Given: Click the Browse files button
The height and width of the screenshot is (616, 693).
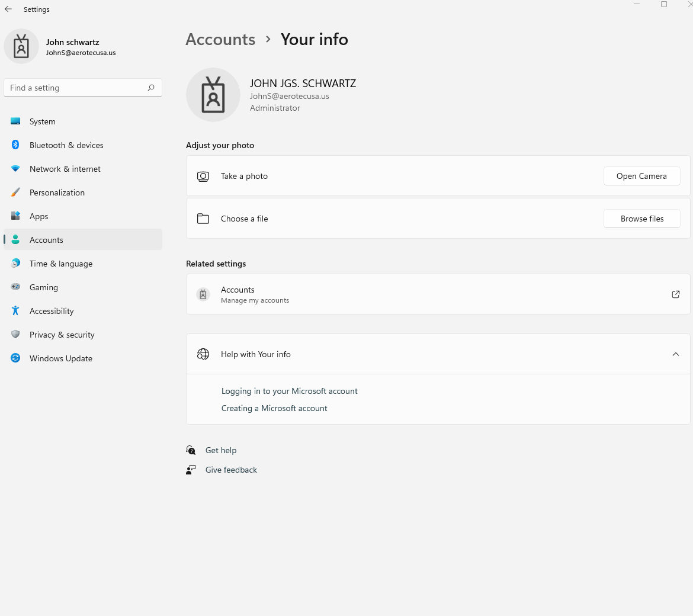Looking at the screenshot, I should click(x=641, y=219).
